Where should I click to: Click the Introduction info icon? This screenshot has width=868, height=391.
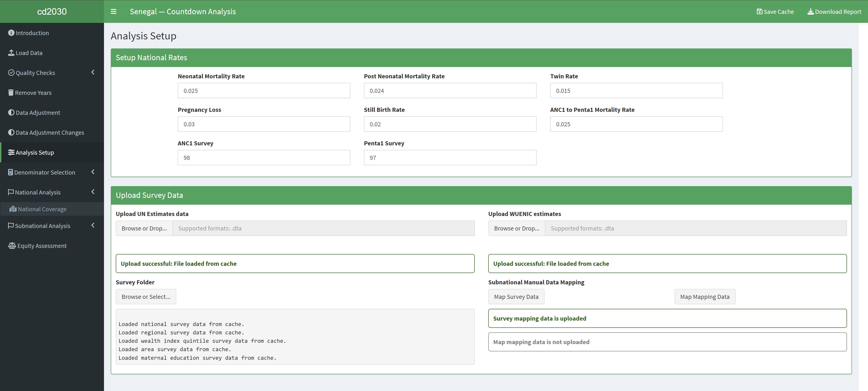coord(11,33)
